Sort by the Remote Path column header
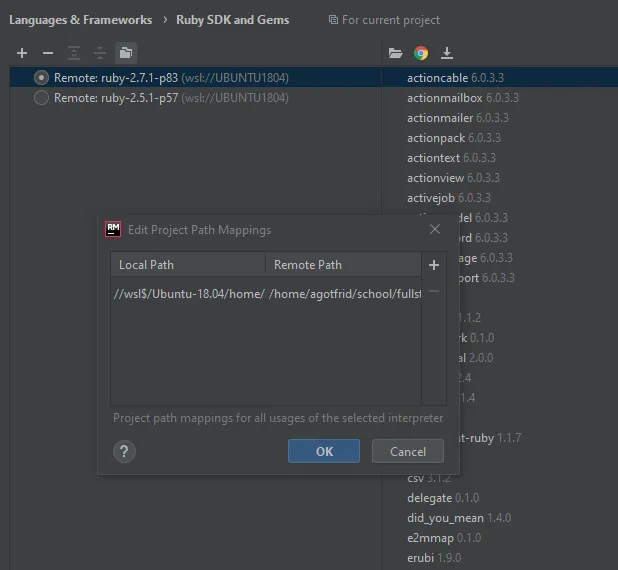 tap(343, 265)
